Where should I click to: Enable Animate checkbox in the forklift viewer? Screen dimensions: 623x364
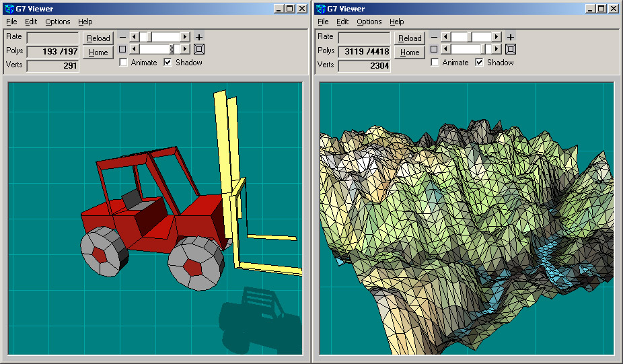point(123,63)
